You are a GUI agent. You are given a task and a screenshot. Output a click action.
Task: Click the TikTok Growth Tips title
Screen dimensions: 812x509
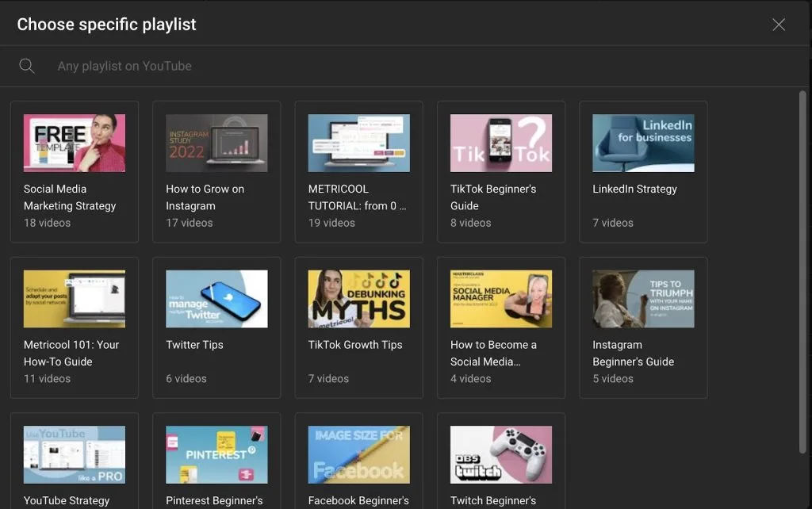[355, 345]
